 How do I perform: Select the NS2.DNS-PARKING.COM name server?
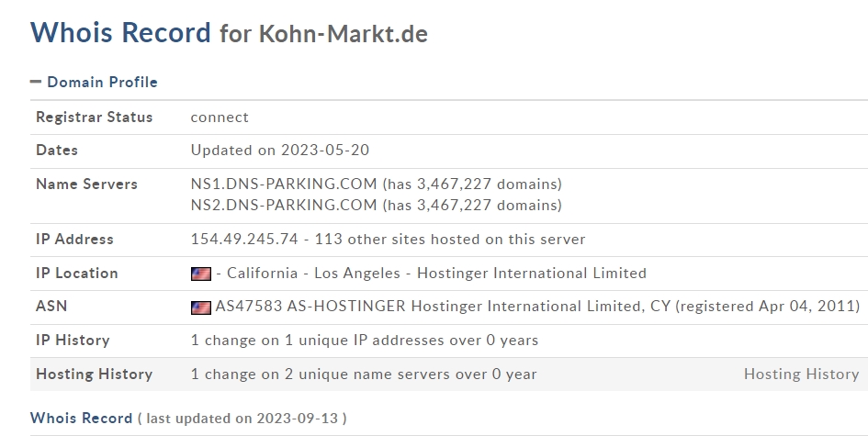click(x=284, y=205)
